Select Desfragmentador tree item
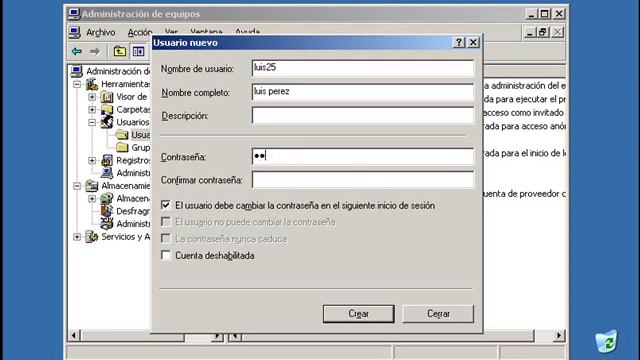640x360 pixels. pos(133,211)
